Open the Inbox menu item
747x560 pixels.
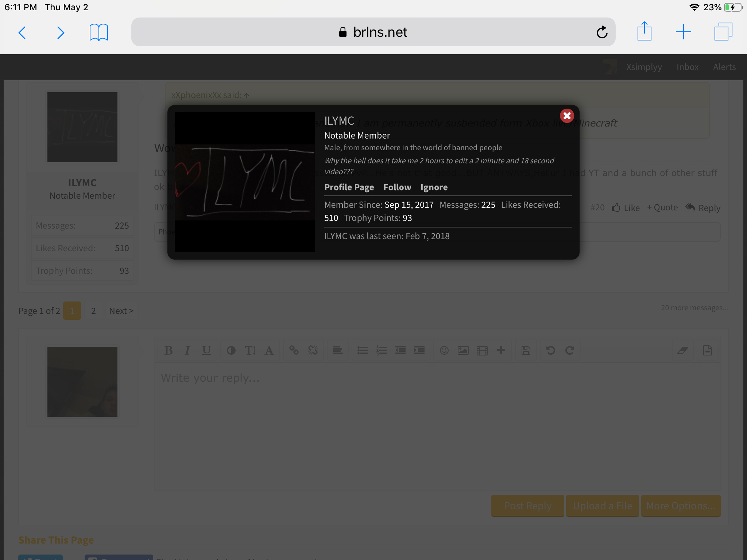[x=688, y=67]
